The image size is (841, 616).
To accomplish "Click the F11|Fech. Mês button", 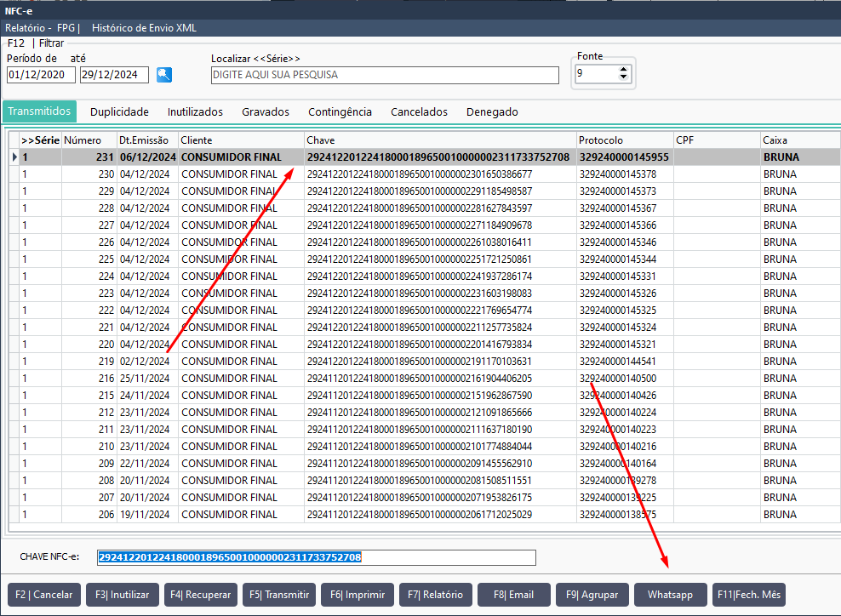I will click(749, 595).
